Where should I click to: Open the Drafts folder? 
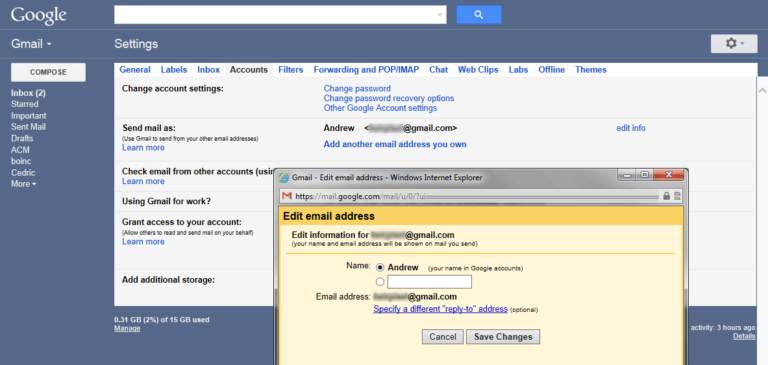tap(22, 139)
